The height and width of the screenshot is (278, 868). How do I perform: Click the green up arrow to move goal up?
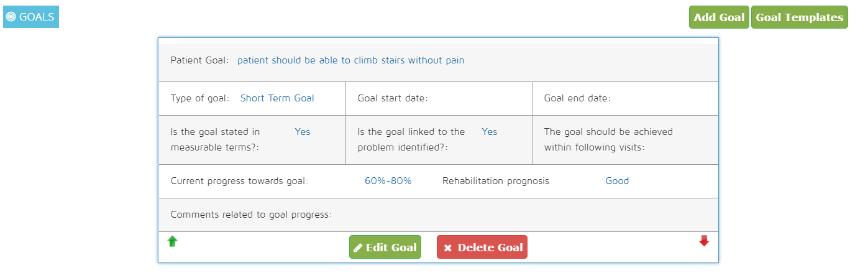[173, 241]
